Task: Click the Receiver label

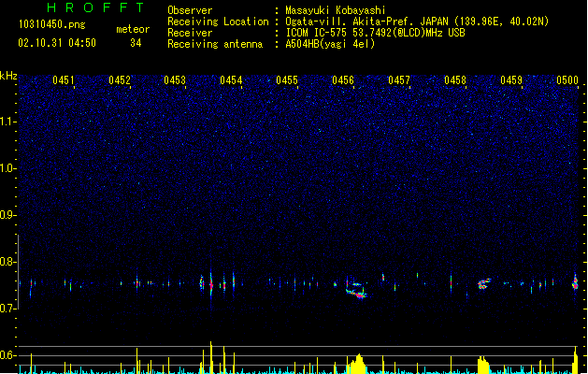Action: click(190, 33)
